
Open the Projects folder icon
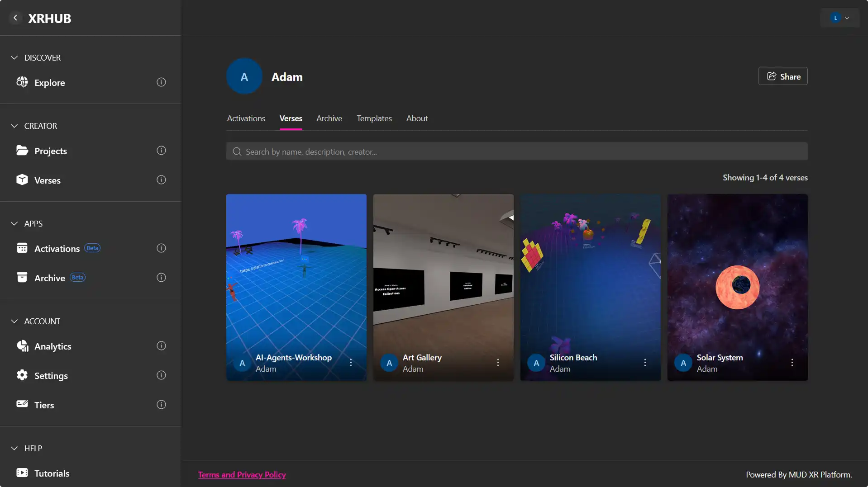(x=22, y=151)
